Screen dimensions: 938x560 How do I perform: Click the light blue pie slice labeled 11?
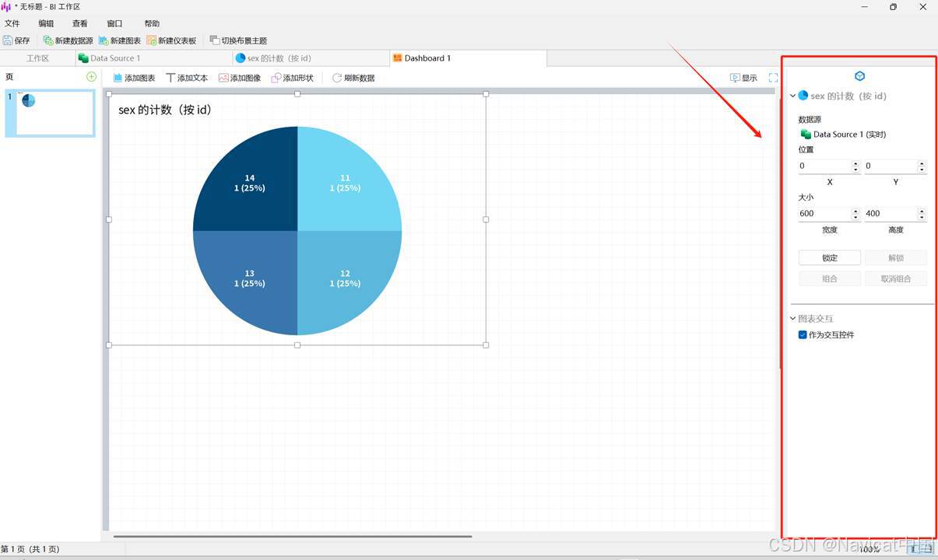(x=345, y=183)
